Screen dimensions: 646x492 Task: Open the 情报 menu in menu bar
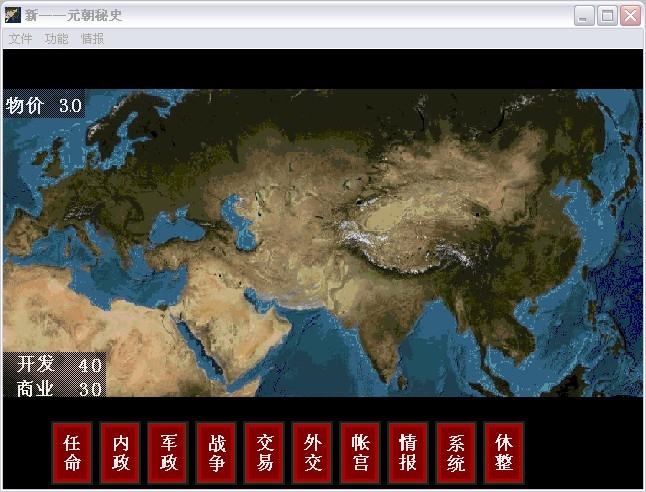(x=92, y=39)
